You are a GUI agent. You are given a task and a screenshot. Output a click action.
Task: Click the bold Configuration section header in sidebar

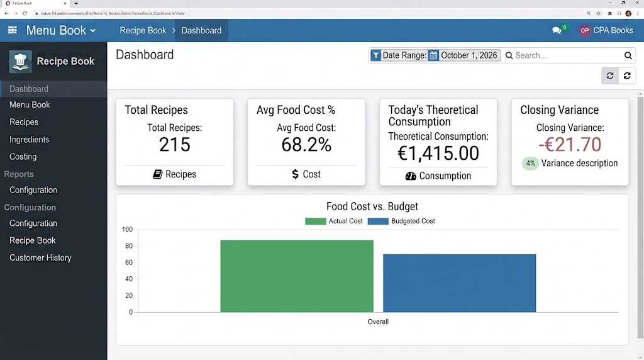[30, 208]
